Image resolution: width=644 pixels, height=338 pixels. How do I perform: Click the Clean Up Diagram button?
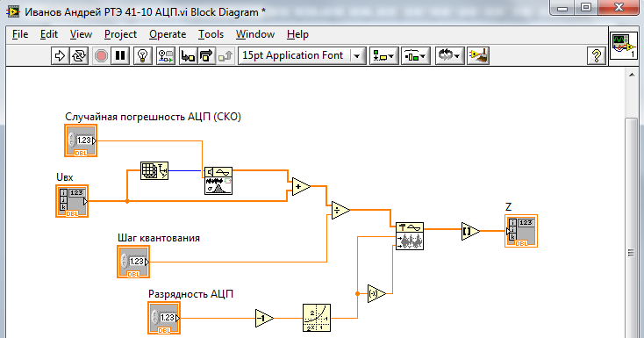tap(478, 55)
